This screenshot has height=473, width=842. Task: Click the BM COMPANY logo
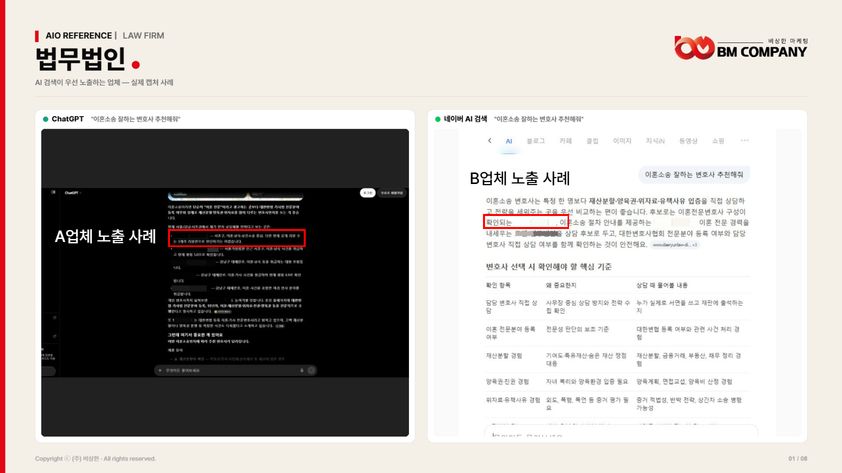click(741, 48)
